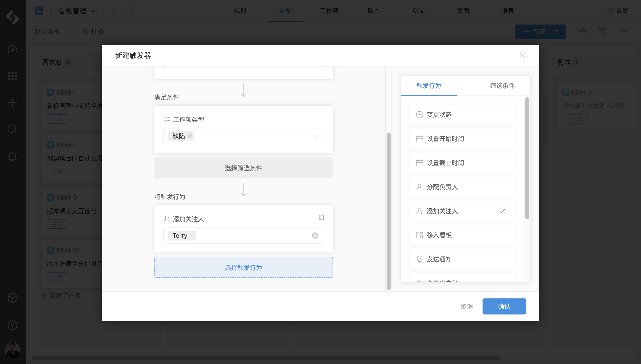641x364 pixels.
Task: Remove the Terry tag from followers field
Action: [x=192, y=236]
